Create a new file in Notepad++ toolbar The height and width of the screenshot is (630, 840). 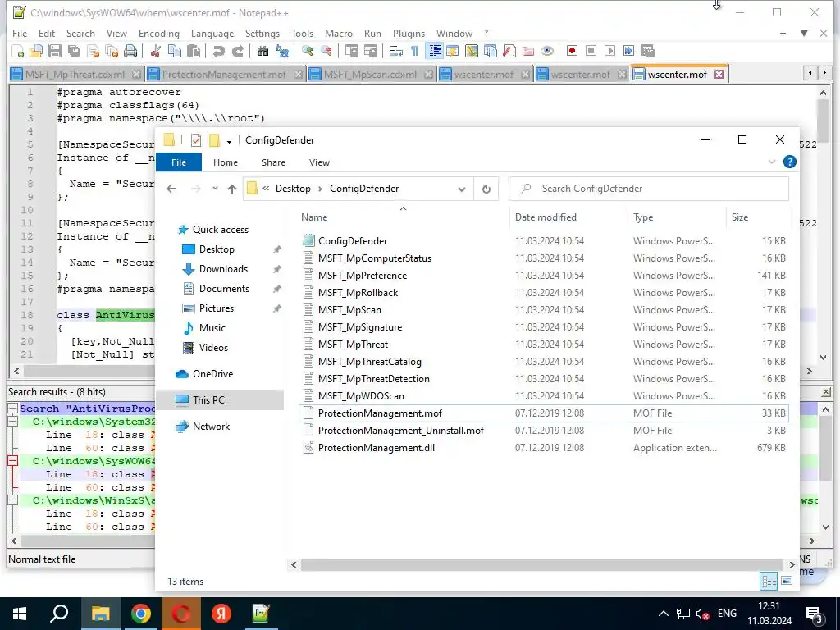pos(18,52)
